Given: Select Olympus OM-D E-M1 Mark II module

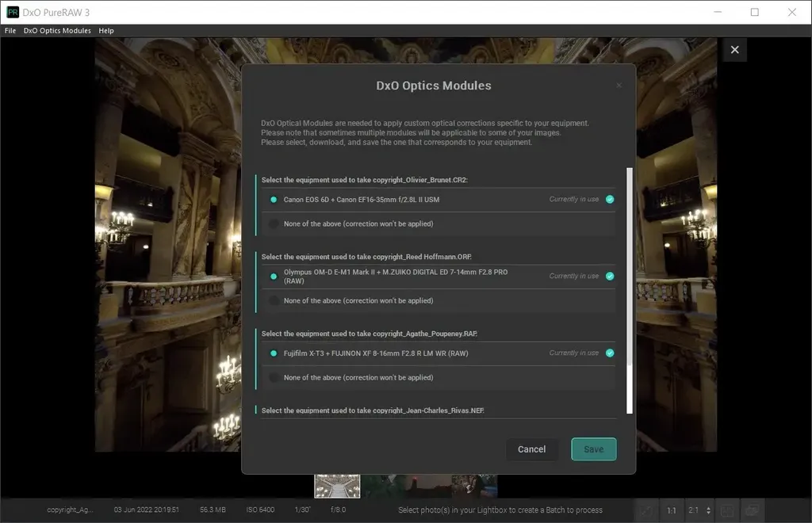Looking at the screenshot, I should [438, 277].
